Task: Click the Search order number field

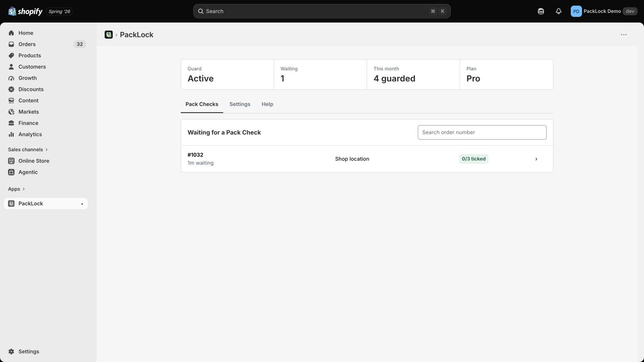Action: (482, 132)
